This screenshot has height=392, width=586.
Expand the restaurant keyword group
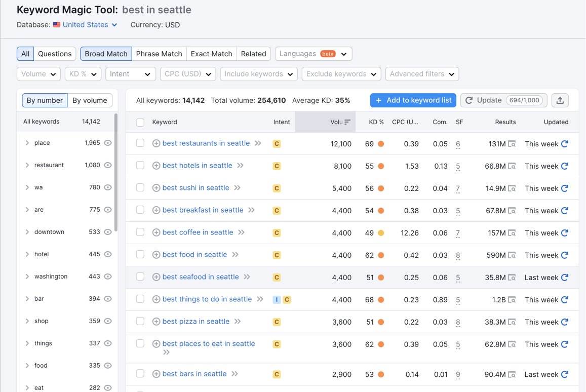[x=27, y=165]
